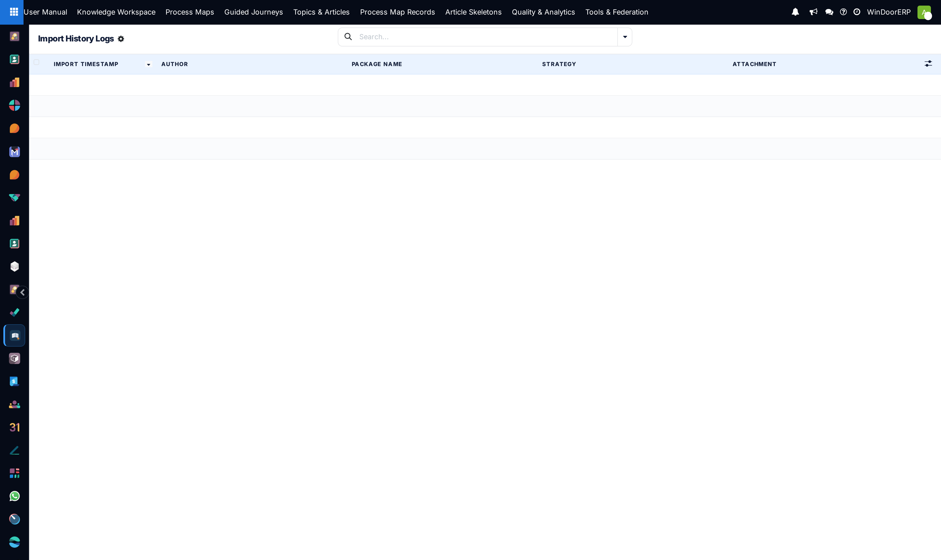
Task: Open the notifications bell
Action: click(795, 12)
